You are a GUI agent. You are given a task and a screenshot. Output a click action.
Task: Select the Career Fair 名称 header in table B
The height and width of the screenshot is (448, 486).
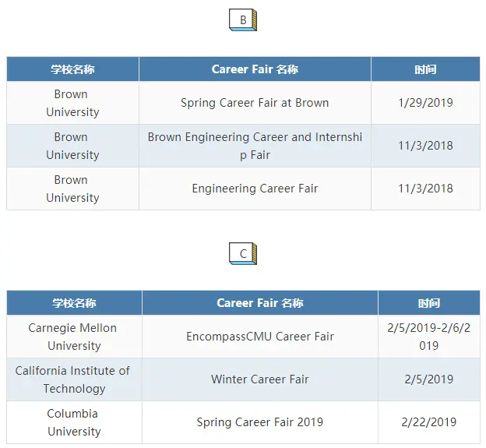[255, 69]
